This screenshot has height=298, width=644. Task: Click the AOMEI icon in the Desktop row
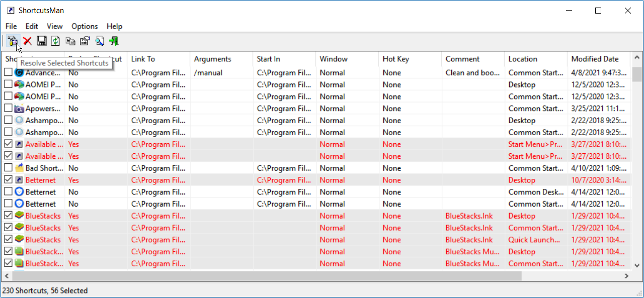(x=20, y=84)
